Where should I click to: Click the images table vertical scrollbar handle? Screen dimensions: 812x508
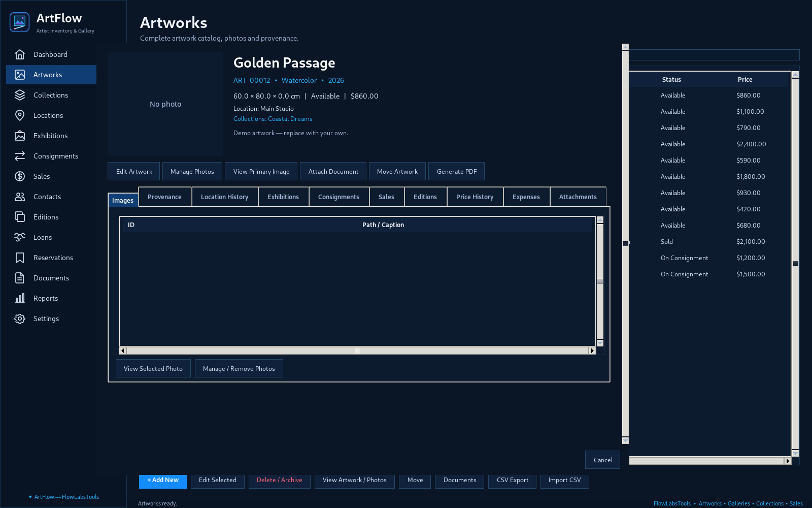click(x=600, y=281)
